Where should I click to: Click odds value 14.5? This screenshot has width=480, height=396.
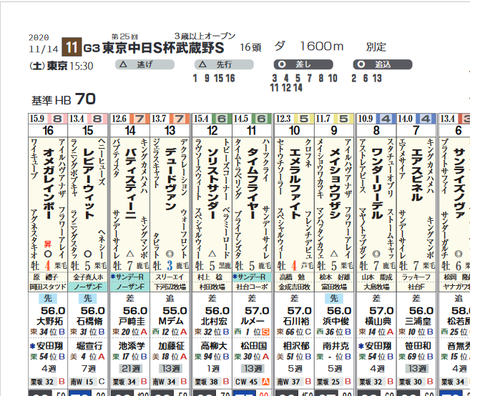pyautogui.click(x=241, y=119)
